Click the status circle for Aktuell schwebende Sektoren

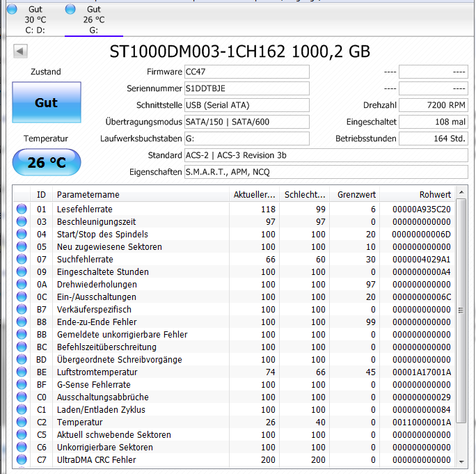(x=22, y=434)
